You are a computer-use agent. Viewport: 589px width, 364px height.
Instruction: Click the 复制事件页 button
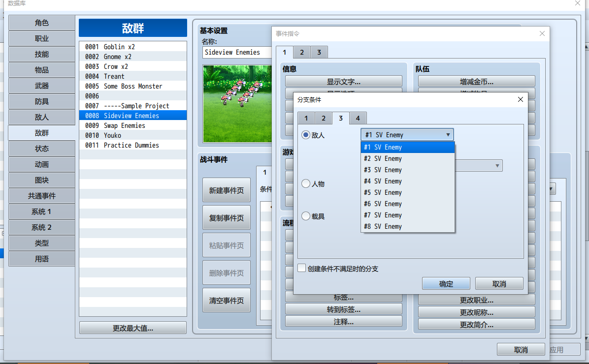coord(227,217)
